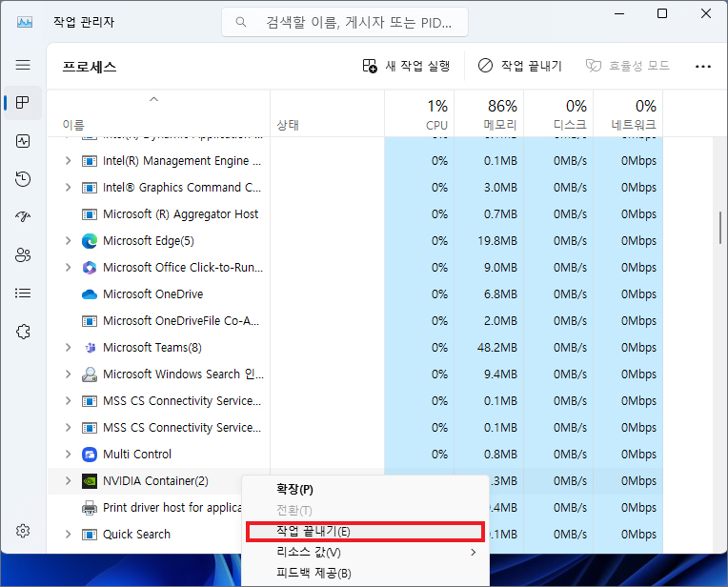Screen dimensions: 728x587
Task: Open the 리소스 값(V) submenu
Action: (x=365, y=552)
